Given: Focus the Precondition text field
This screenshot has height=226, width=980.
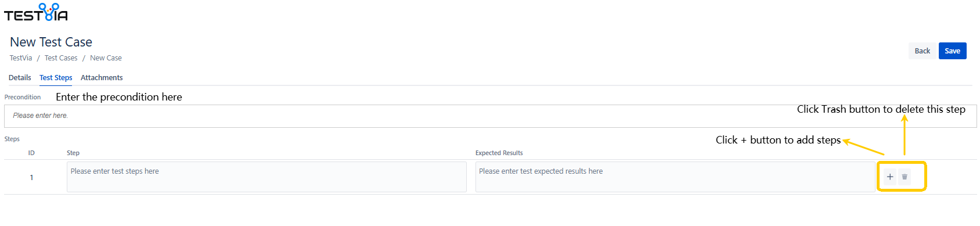Looking at the screenshot, I should pyautogui.click(x=490, y=116).
